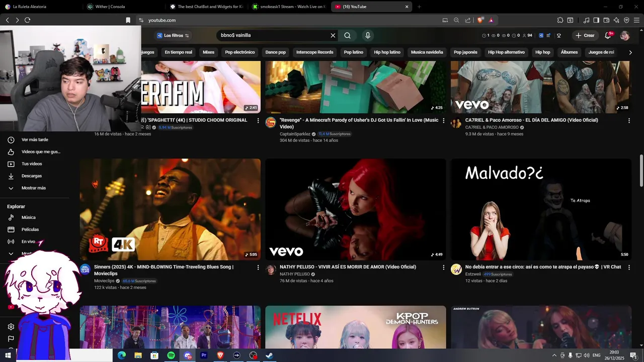Open Premiere Pro from the taskbar
644x362 pixels.
[x=204, y=355]
